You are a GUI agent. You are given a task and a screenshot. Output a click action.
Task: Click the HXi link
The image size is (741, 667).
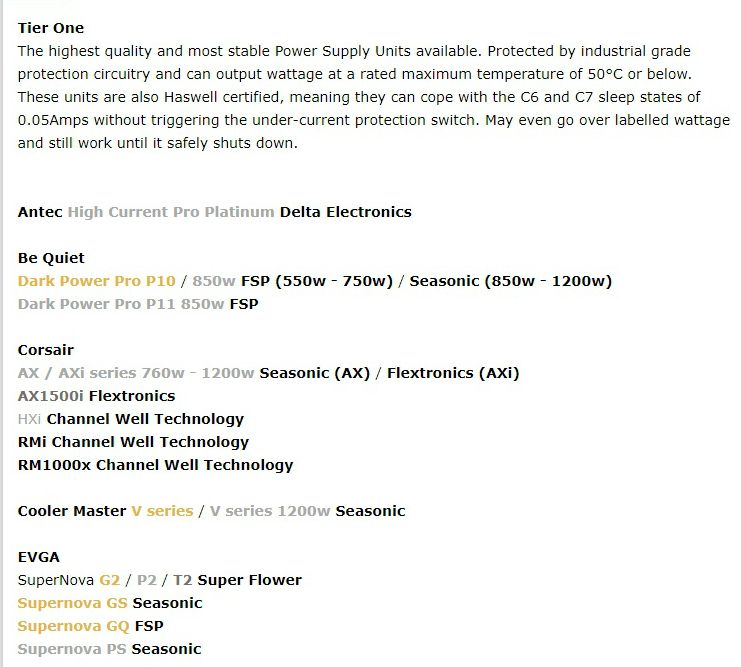pos(30,419)
